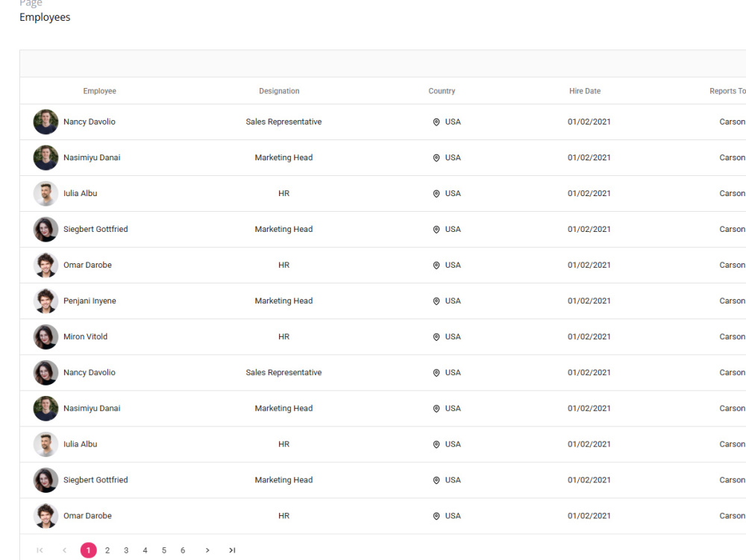Click the grid toolbar area above headers

coord(383,63)
